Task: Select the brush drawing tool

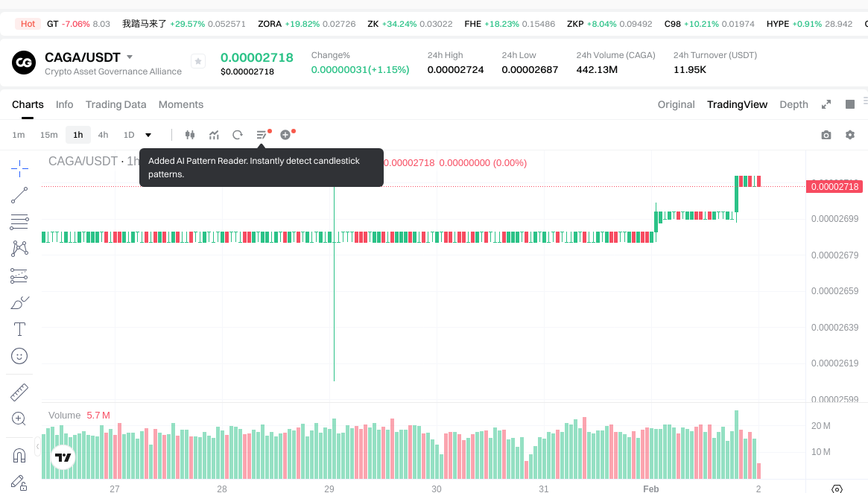Action: [x=19, y=302]
